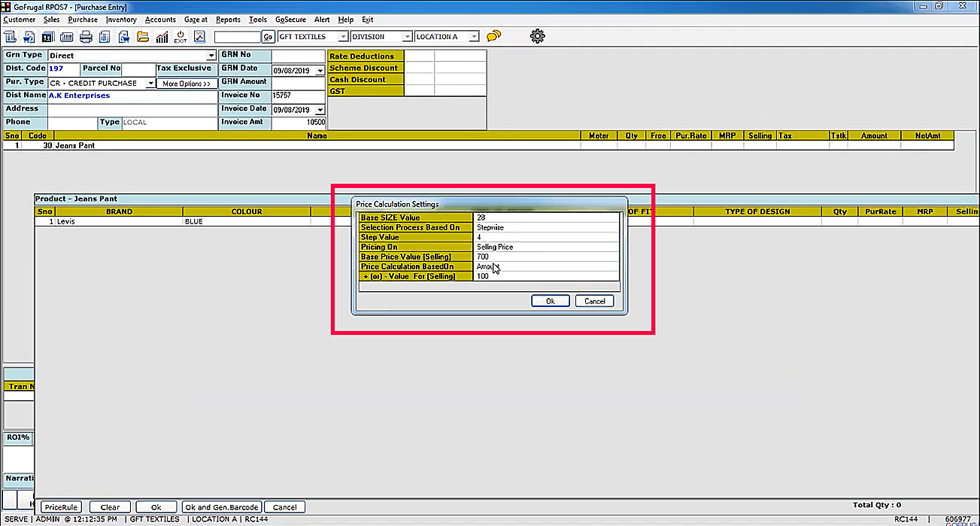The height and width of the screenshot is (526, 980).
Task: Open the Gaze at menu
Action: 195,20
